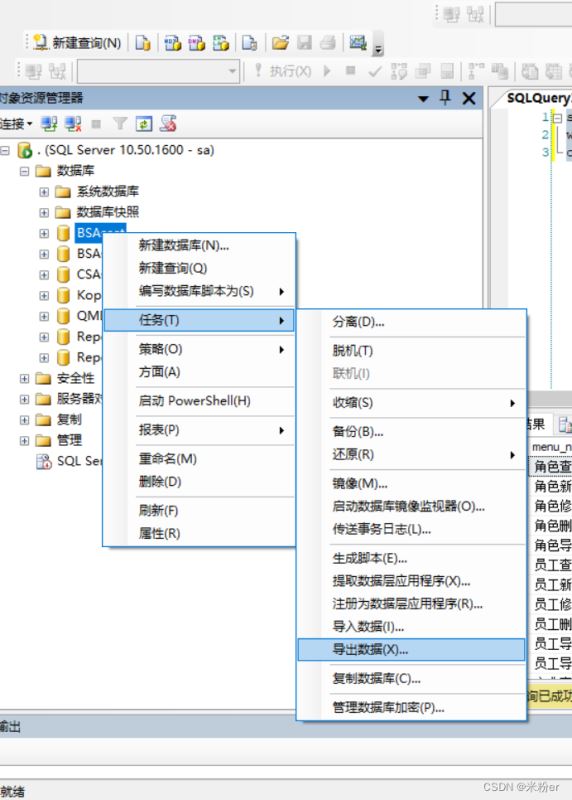Click the filter funnel icon
Screen dimensions: 572x800
click(x=120, y=123)
